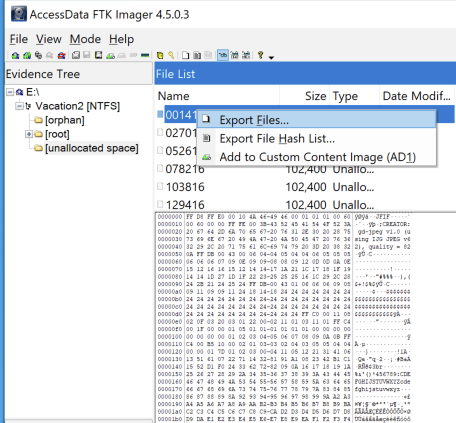This screenshot has height=423, width=456.
Task: Sort file list by Type column
Action: pos(354,96)
